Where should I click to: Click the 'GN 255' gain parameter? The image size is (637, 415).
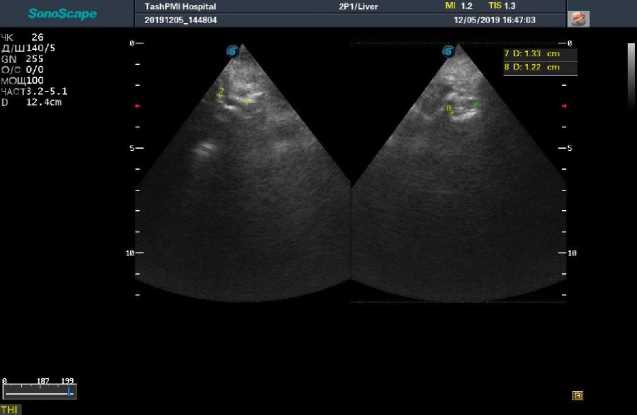click(x=22, y=59)
